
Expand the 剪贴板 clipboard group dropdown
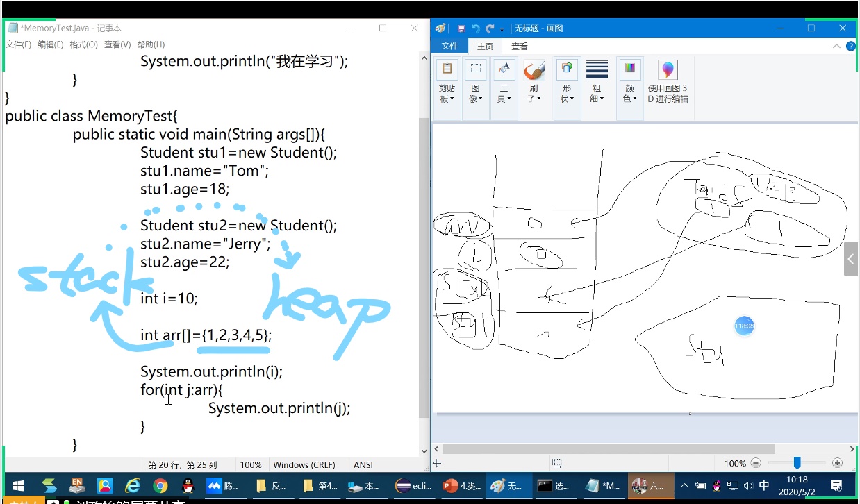point(447,88)
